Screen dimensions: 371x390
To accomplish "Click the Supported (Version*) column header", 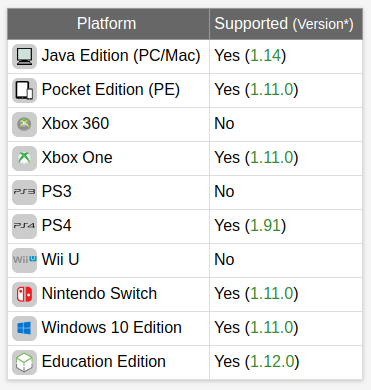I will point(286,24).
